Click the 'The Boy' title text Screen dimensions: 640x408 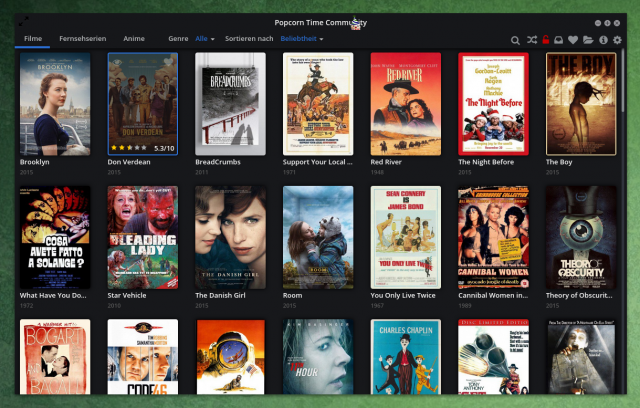pos(559,162)
